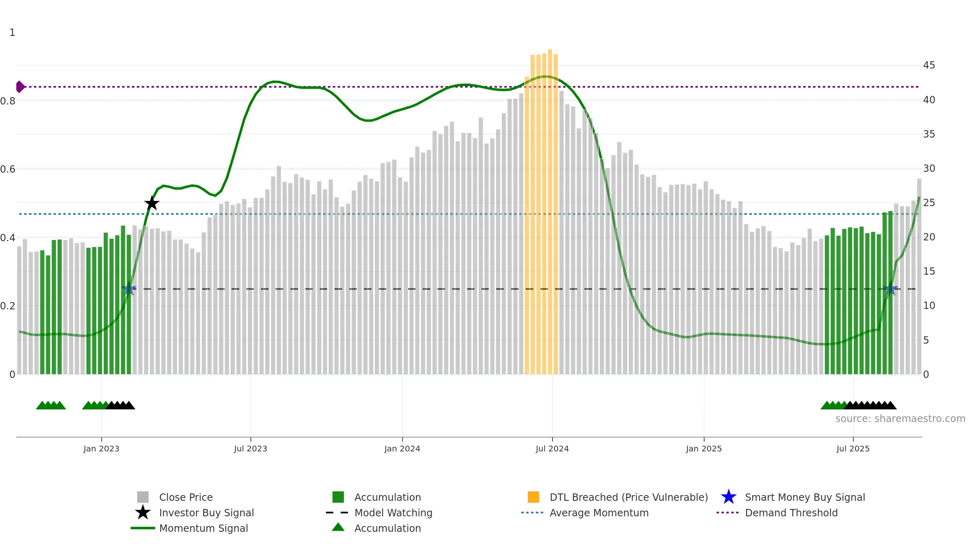Click the black triangle markers near Jul 2025
Image resolution: width=980 pixels, height=551 pixels.
(870, 405)
